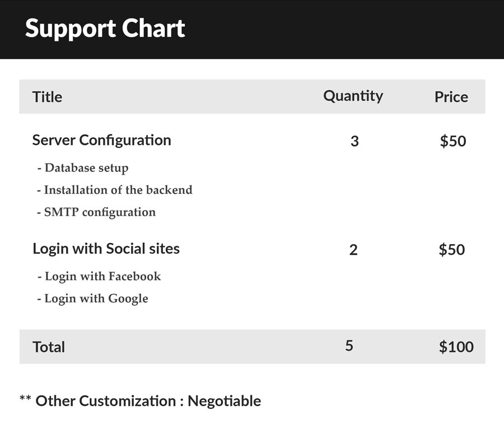
Task: Click Login with Social sites quantity 2
Action: 353,250
